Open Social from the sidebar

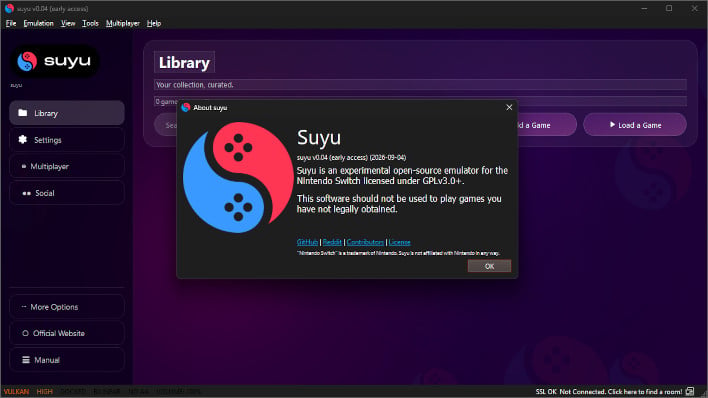click(67, 193)
